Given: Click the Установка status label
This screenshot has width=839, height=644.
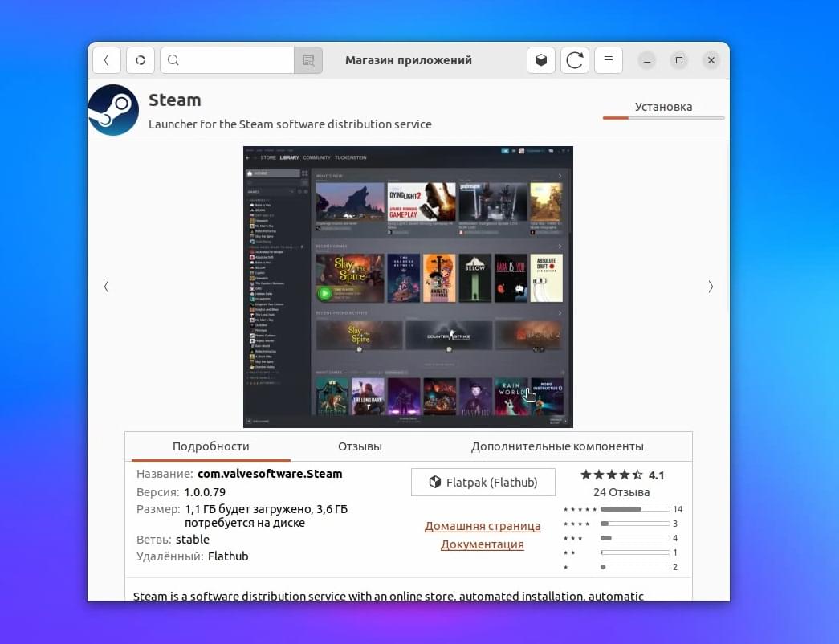Looking at the screenshot, I should pos(663,107).
